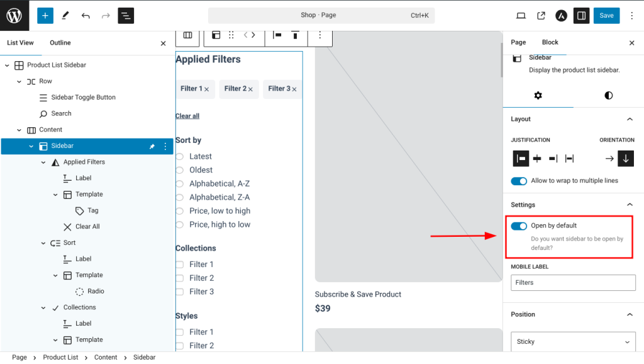644x364 pixels.
Task: Switch to the Page settings tab
Action: click(518, 42)
